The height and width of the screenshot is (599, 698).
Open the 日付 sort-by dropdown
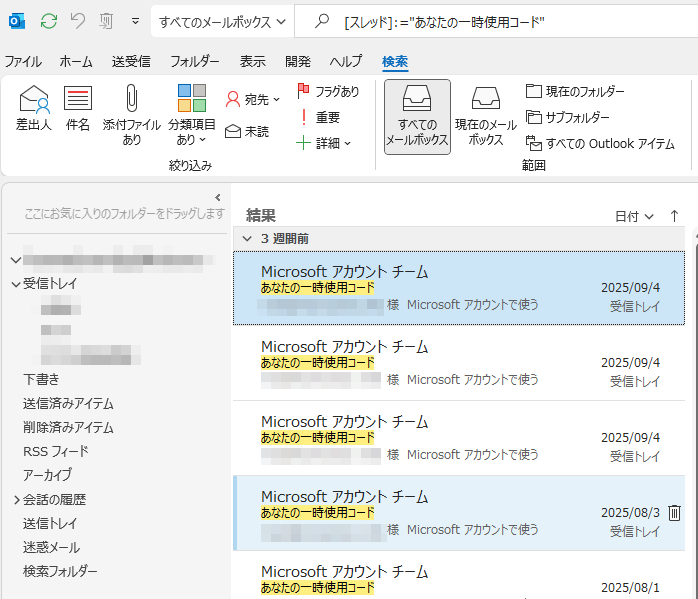click(x=634, y=216)
